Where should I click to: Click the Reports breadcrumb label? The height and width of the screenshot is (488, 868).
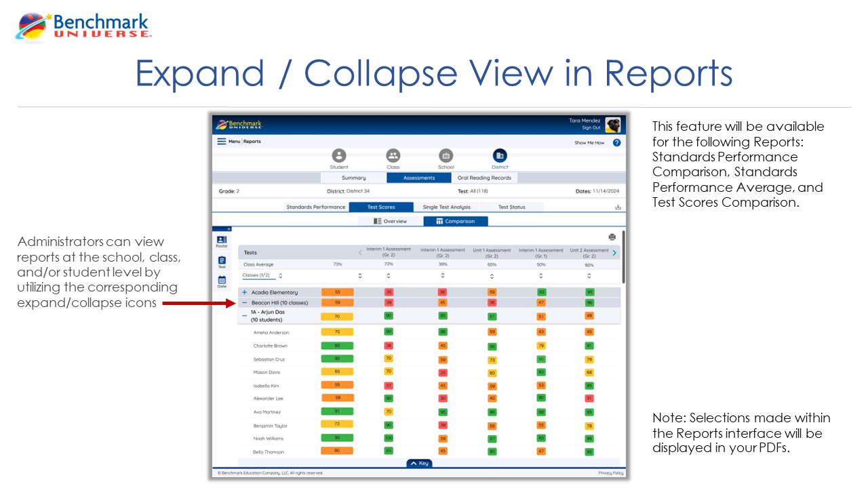click(252, 142)
